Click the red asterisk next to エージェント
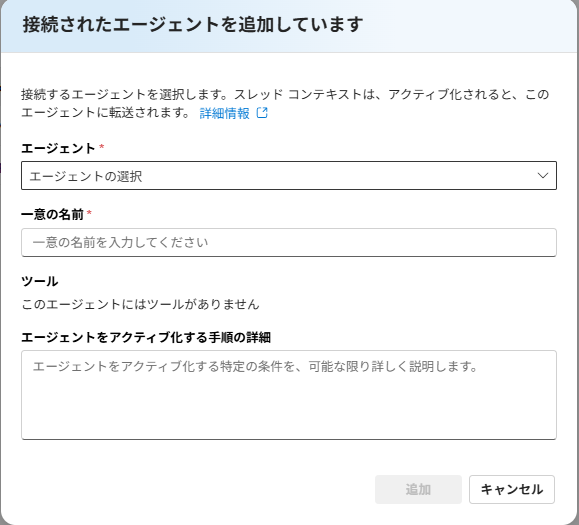 coord(102,147)
